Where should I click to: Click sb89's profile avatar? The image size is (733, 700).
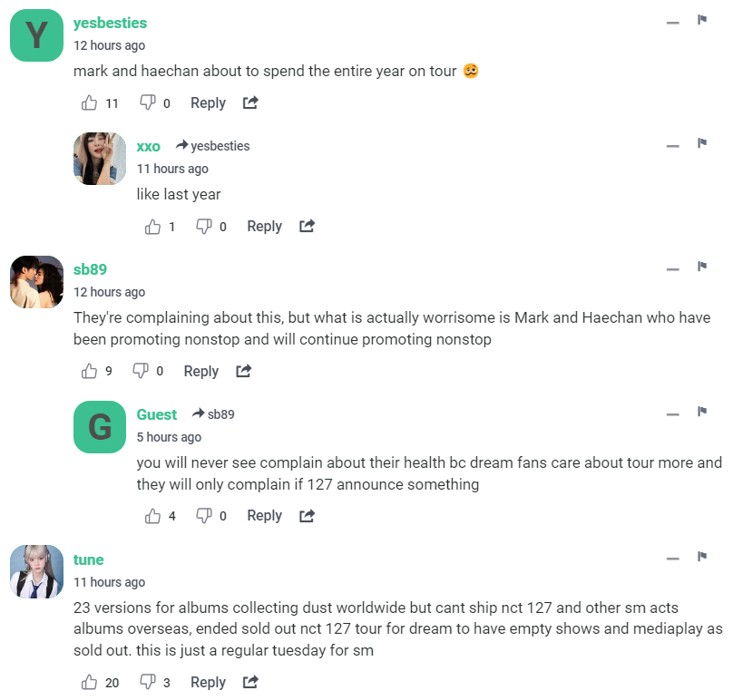pos(36,281)
